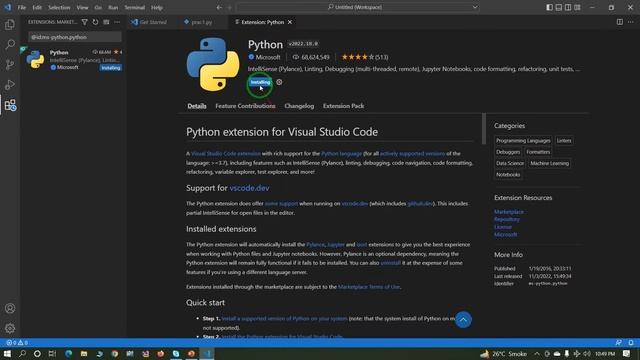This screenshot has height=360, width=640.
Task: Open the Run menu
Action: coord(113,7)
